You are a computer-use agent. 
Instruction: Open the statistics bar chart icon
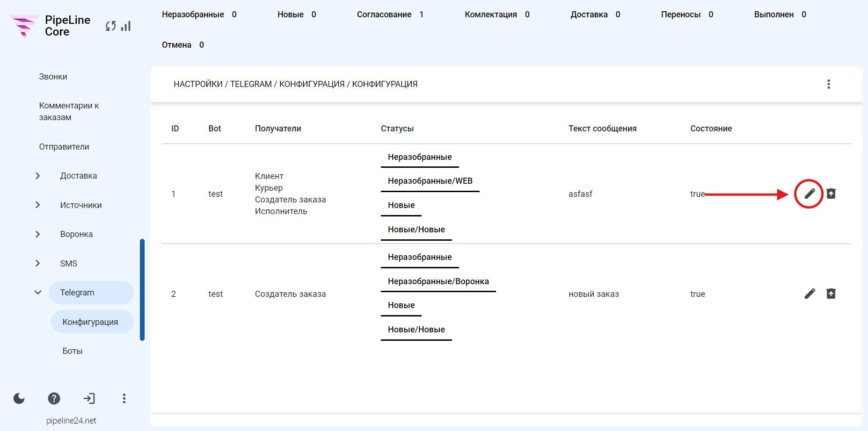pos(126,26)
